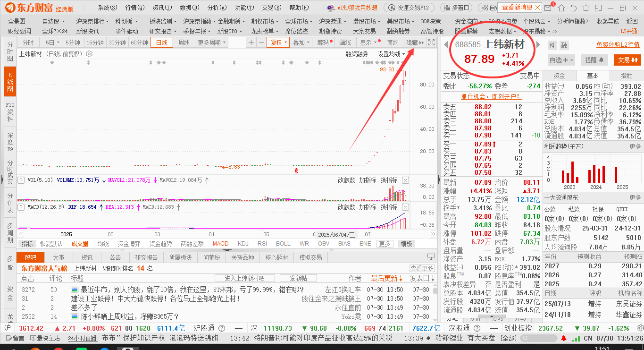This screenshot has width=644, height=350.
Task: Click the red bell icon in status bar
Action: coord(563,338)
